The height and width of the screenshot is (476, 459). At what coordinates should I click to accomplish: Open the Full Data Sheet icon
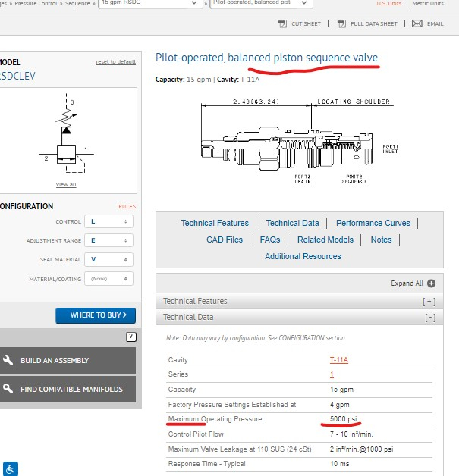(341, 23)
